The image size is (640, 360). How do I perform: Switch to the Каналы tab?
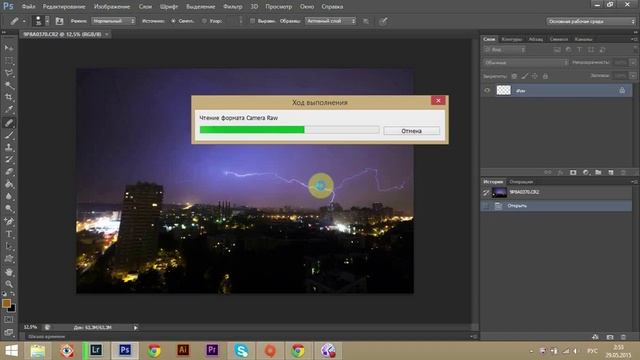pos(583,39)
